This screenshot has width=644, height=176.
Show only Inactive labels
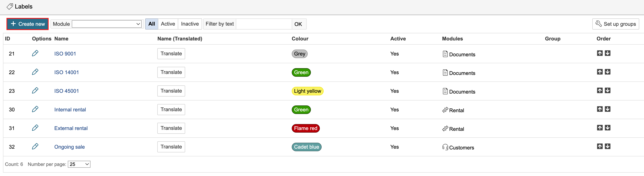[x=190, y=24]
